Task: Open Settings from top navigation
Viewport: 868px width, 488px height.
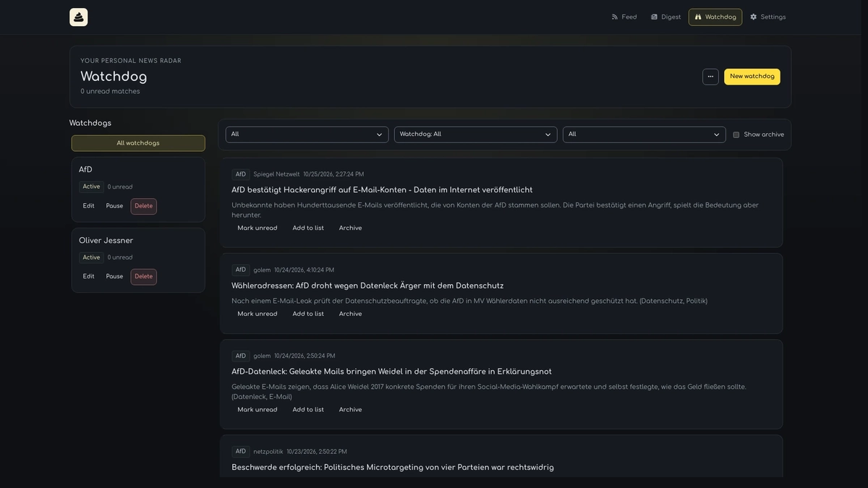Action: coord(767,17)
